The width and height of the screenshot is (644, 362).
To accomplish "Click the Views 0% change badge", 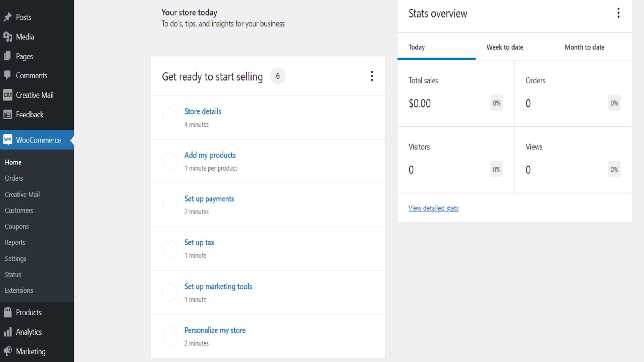I will pos(614,169).
